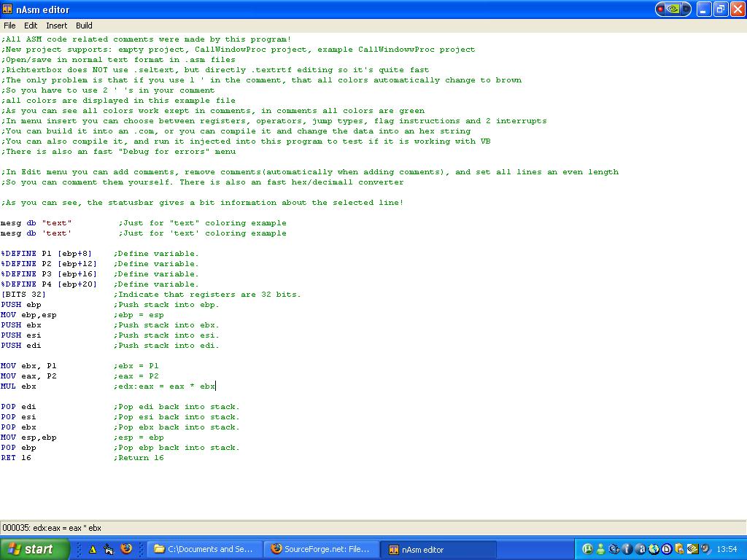Click the yellow warning icon in quick launch
This screenshot has height=560, width=747.
(x=93, y=549)
